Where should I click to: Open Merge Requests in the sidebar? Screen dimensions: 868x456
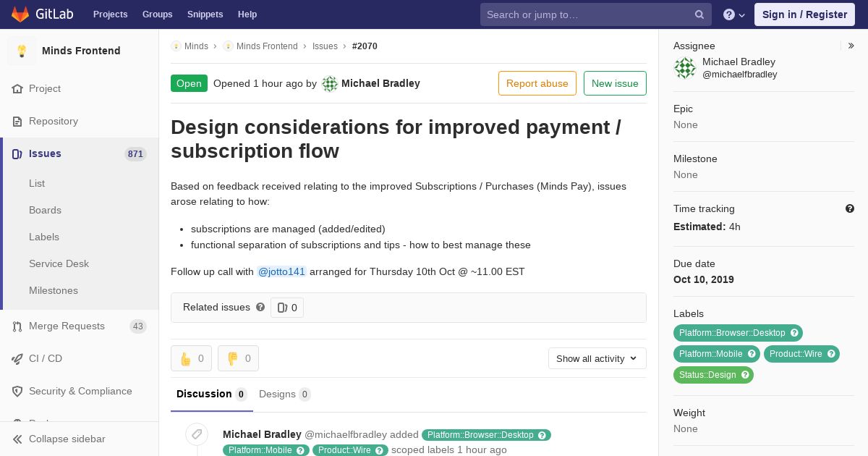click(80, 326)
